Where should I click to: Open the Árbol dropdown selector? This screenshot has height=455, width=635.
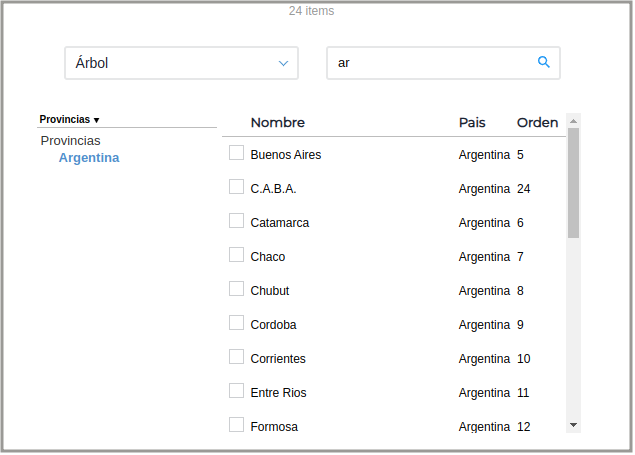click(181, 63)
